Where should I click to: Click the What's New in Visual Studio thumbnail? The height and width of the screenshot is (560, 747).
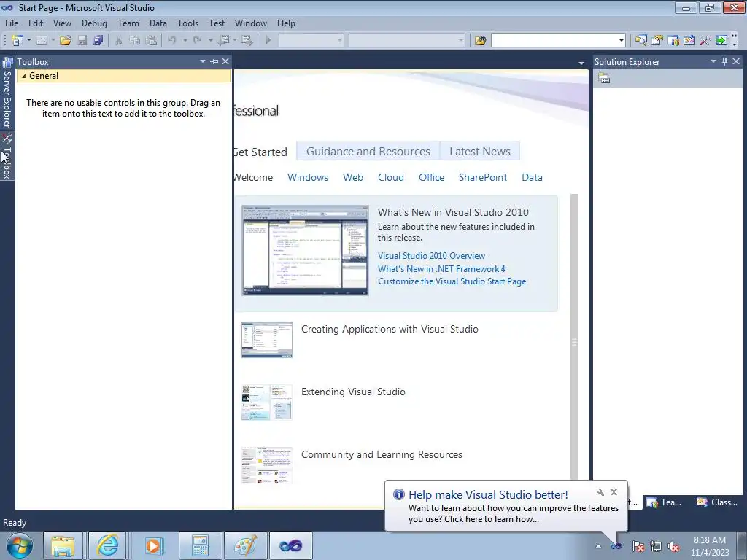(x=305, y=250)
